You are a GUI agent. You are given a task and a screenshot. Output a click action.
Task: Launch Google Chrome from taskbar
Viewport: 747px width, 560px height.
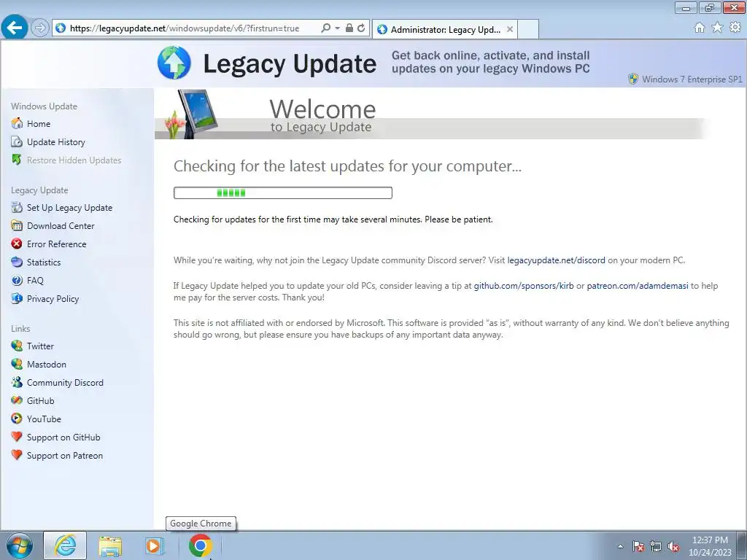pos(201,545)
